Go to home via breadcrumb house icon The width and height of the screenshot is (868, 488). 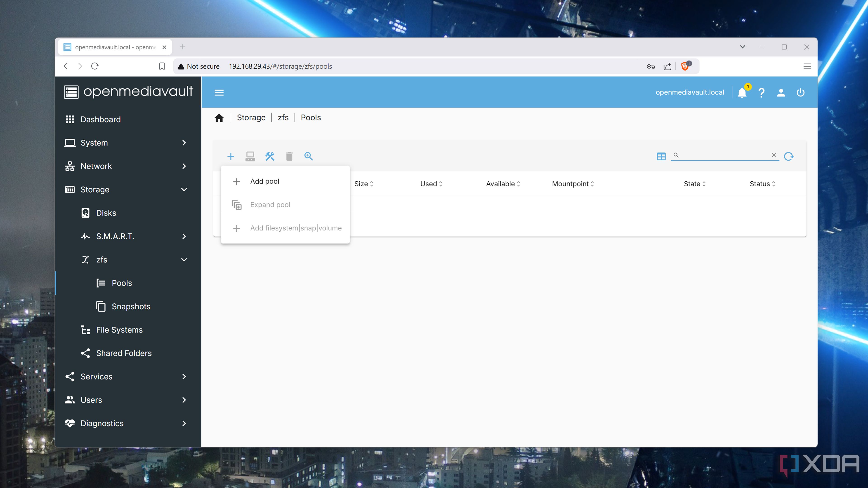[x=219, y=118]
